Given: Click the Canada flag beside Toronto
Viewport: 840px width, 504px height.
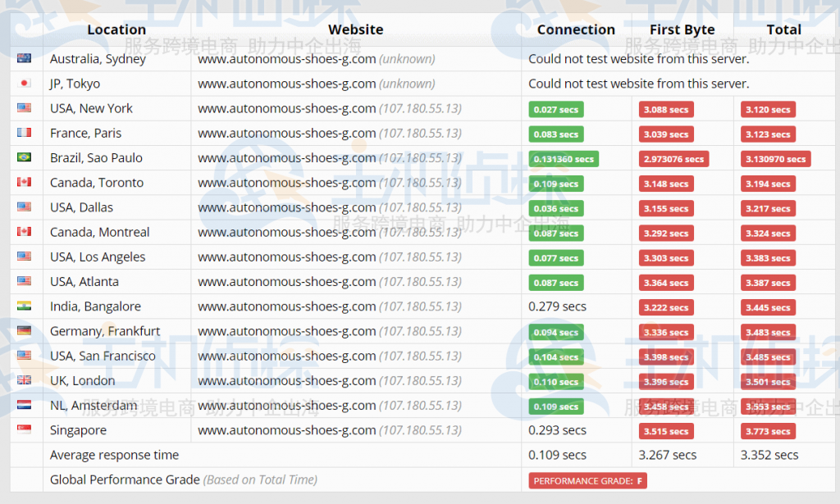Looking at the screenshot, I should tap(24, 182).
